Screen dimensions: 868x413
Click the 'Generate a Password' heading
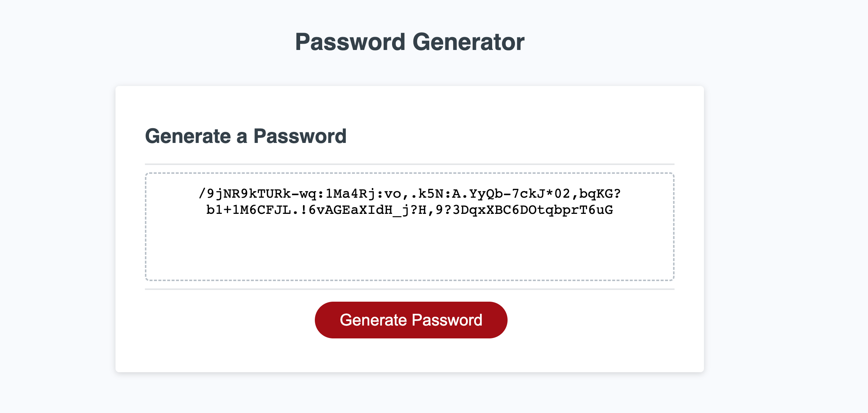coord(246,136)
